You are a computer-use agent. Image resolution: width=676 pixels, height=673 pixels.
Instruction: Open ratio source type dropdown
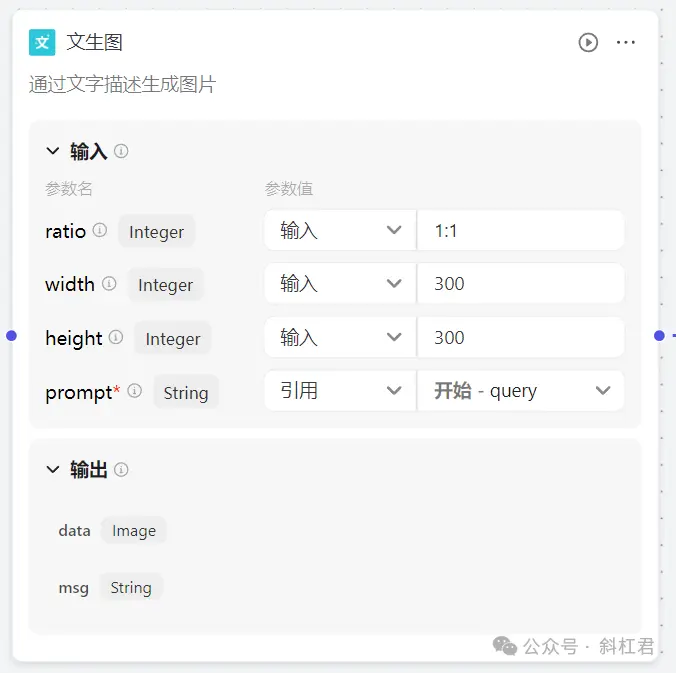pyautogui.click(x=340, y=230)
